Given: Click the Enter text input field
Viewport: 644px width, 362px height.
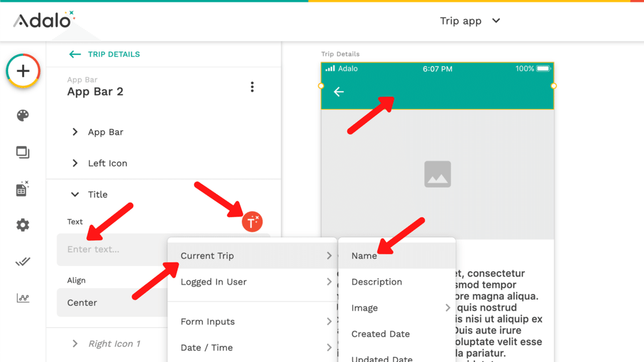Looking at the screenshot, I should [112, 249].
